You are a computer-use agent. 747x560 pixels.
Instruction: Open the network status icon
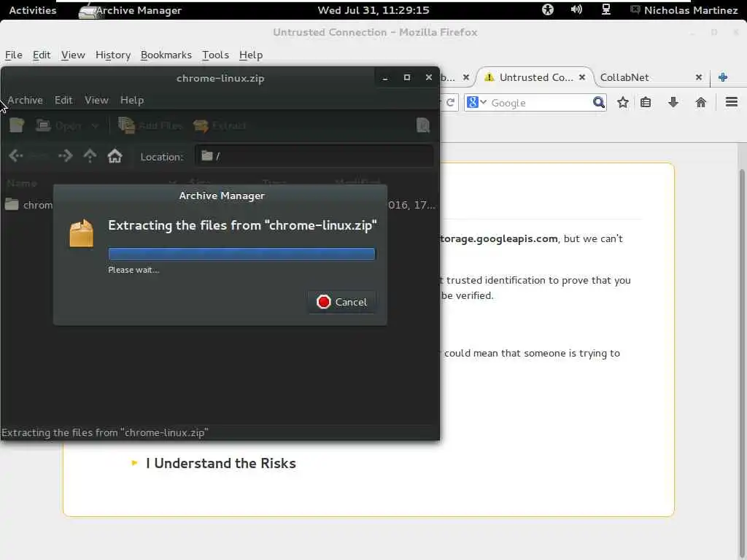coord(606,9)
